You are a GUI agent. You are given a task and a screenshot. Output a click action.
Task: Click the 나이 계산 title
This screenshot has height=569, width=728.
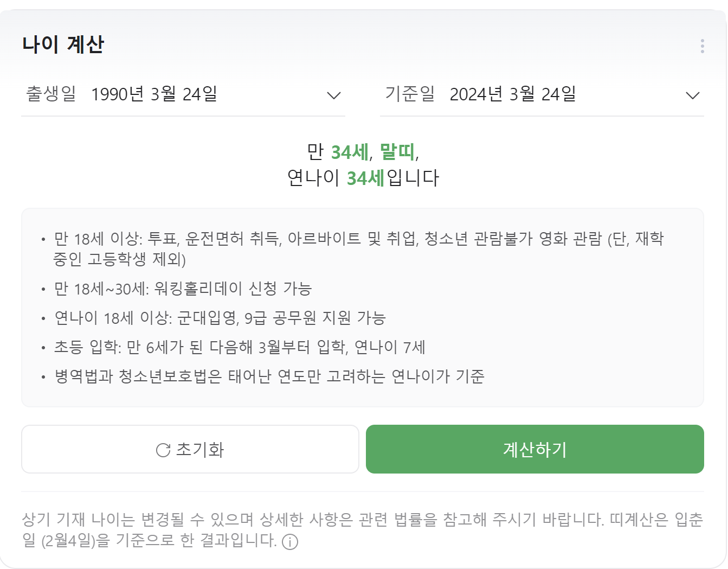pyautogui.click(x=63, y=44)
